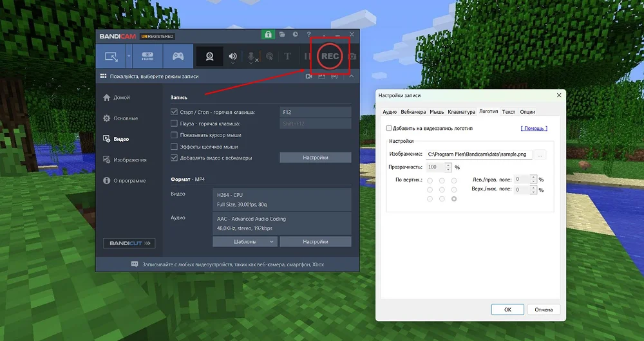
Task: Open scheduled recording clock icon
Action: coord(296,35)
